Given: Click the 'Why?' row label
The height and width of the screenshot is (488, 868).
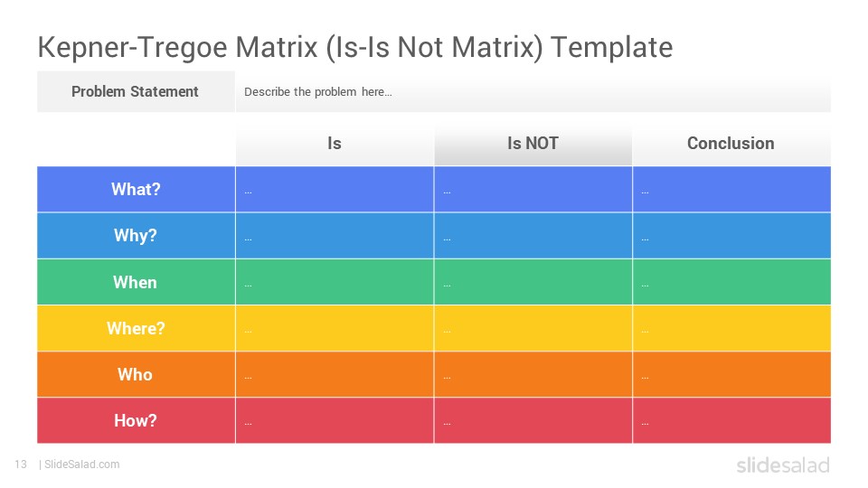Looking at the screenshot, I should coord(136,236).
